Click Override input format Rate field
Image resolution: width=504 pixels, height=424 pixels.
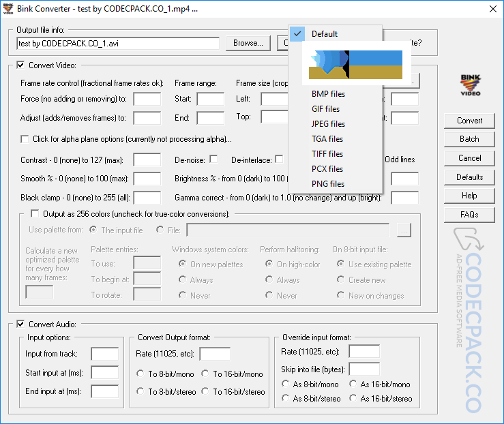tap(364, 351)
